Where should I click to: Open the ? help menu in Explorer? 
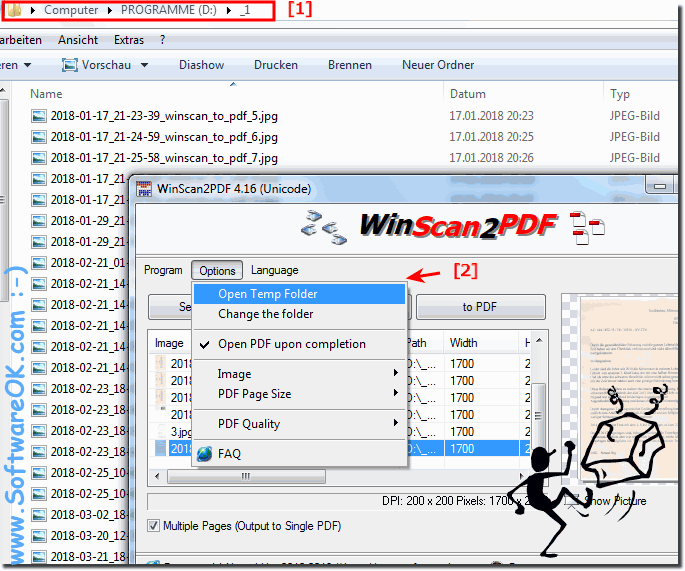(x=163, y=40)
